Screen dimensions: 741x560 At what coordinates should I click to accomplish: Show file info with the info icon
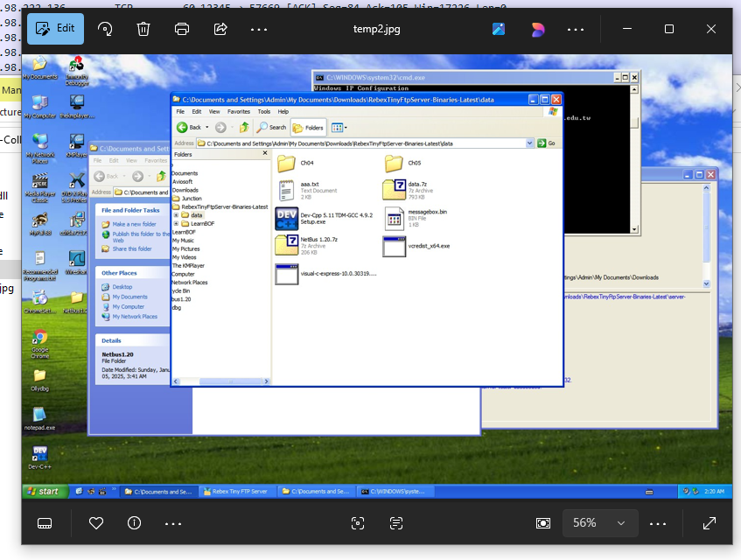[134, 523]
